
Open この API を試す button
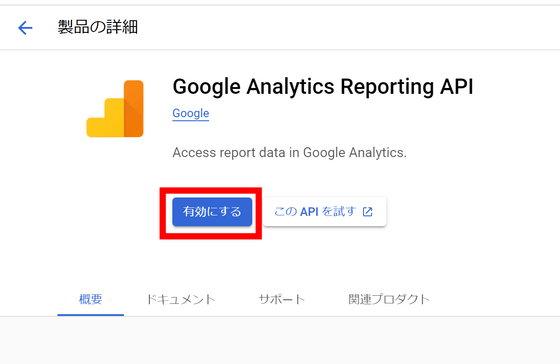[325, 212]
